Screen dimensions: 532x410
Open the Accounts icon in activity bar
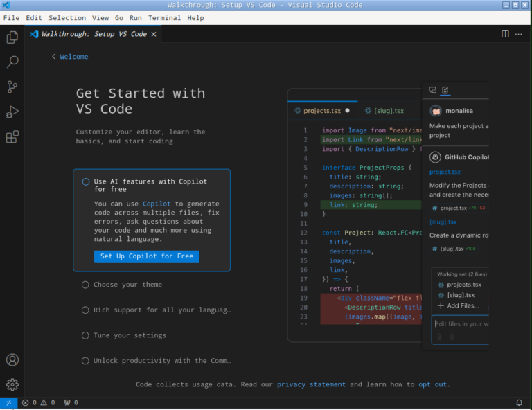(12, 360)
